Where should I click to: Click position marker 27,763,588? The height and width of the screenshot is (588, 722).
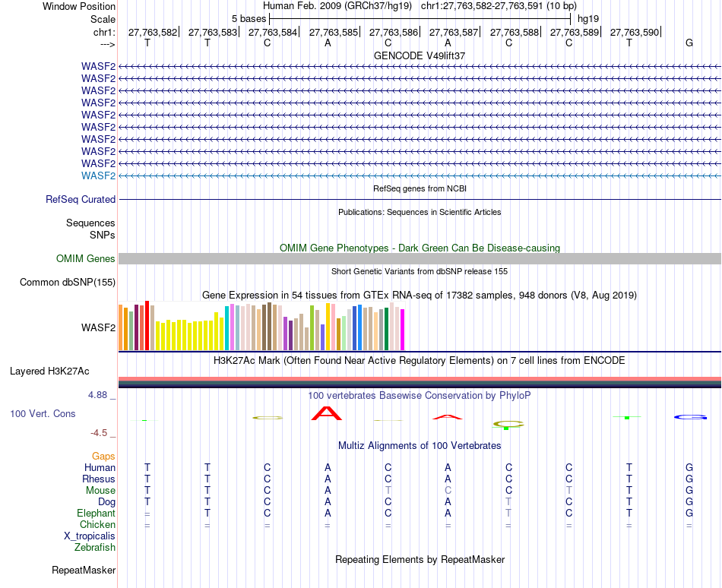[515, 32]
